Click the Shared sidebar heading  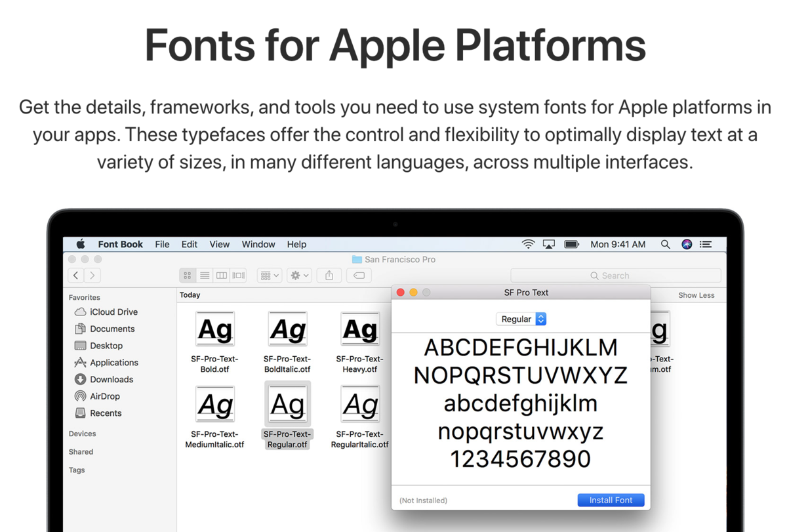click(x=81, y=452)
